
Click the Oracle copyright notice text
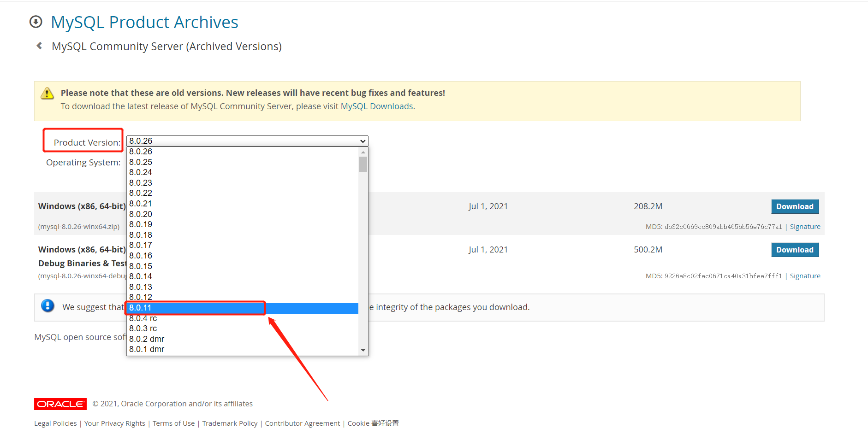pyautogui.click(x=172, y=404)
